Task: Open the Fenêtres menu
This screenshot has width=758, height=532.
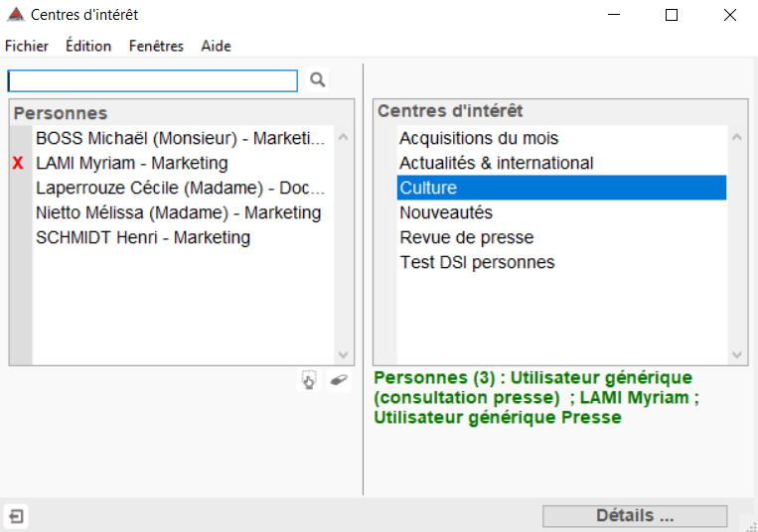Action: pyautogui.click(x=156, y=46)
